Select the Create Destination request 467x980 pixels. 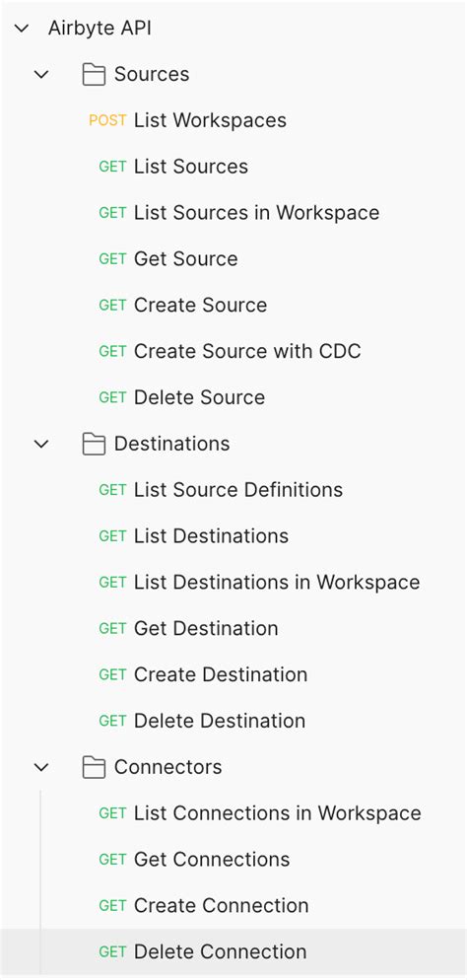coord(233,674)
